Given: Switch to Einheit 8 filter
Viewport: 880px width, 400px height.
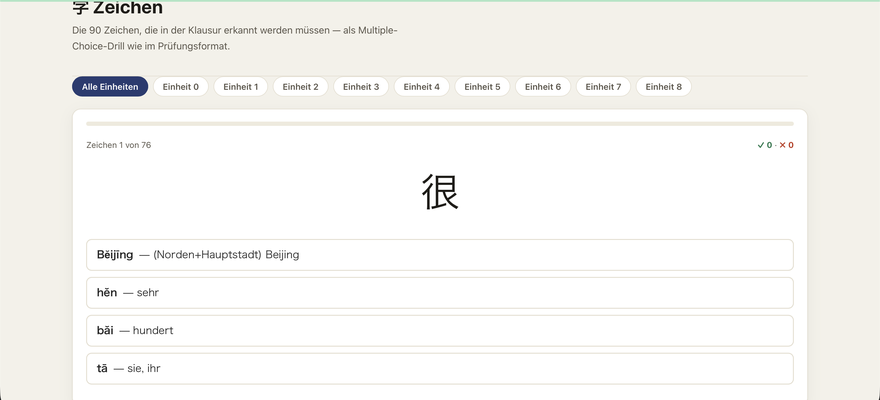Looking at the screenshot, I should tap(663, 87).
